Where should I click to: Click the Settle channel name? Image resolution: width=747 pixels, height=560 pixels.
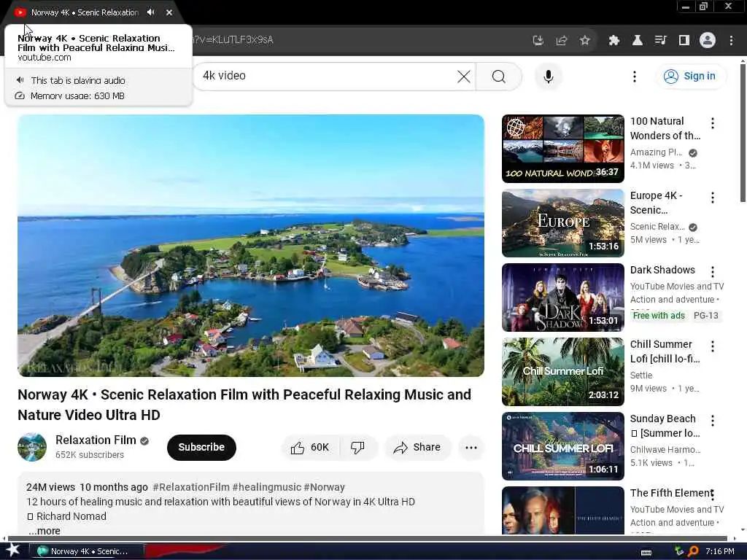tap(641, 376)
